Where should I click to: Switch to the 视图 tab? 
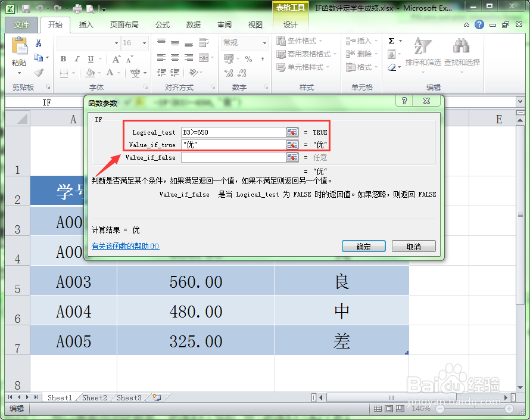(x=255, y=24)
